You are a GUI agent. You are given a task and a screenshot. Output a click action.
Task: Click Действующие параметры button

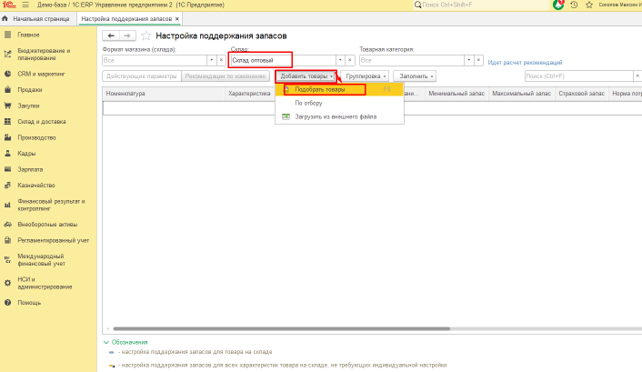click(x=141, y=76)
